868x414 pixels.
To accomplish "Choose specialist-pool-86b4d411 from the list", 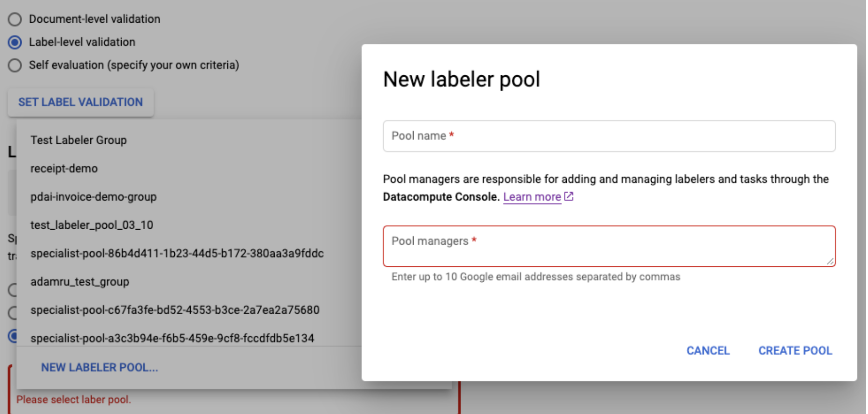I will (177, 253).
